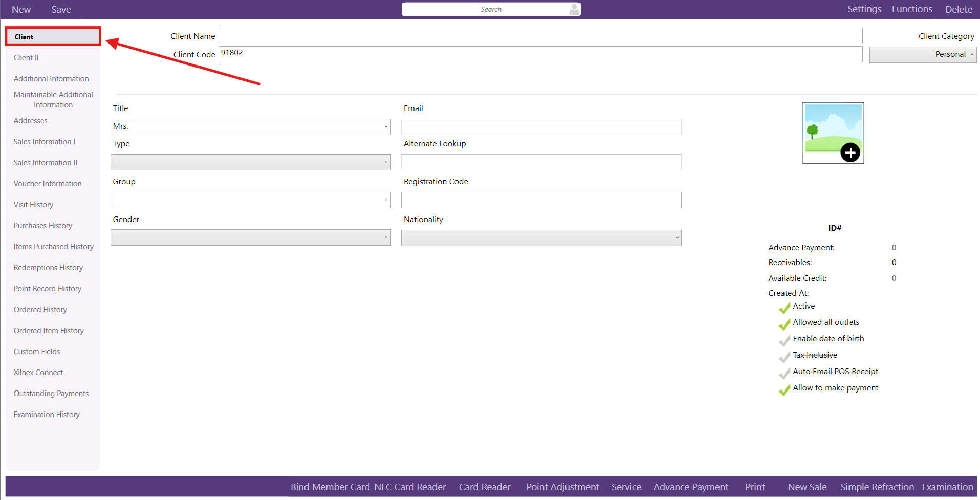This screenshot has height=500, width=980.
Task: Click the Advance Payment button
Action: [690, 487]
